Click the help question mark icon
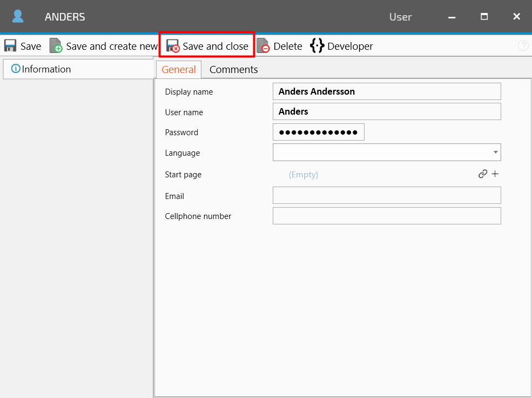 point(523,46)
